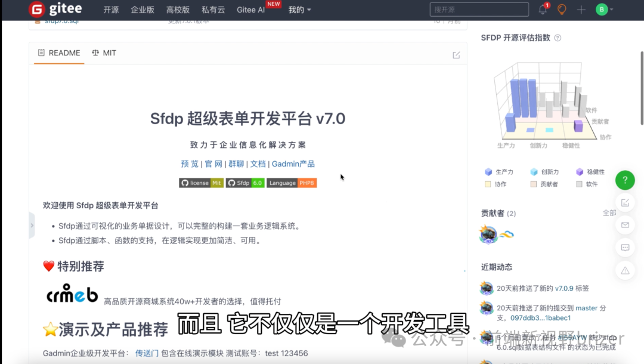Click the comment bubble icon on right edge
Screen dimensions: 644x364
625,248
